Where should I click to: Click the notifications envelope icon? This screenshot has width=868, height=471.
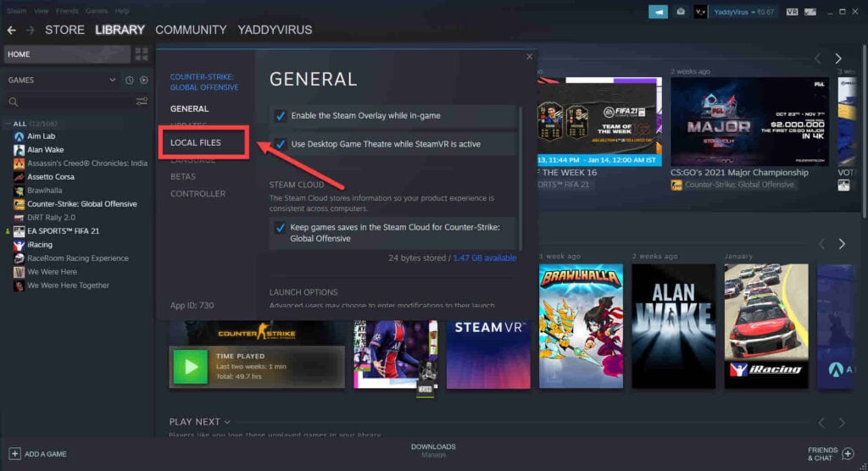coord(681,12)
